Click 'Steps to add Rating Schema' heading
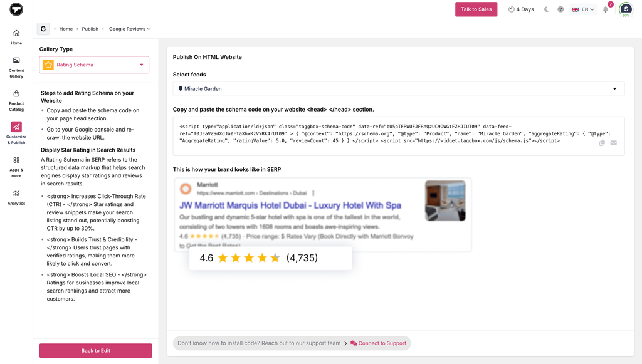The height and width of the screenshot is (364, 642). click(88, 97)
